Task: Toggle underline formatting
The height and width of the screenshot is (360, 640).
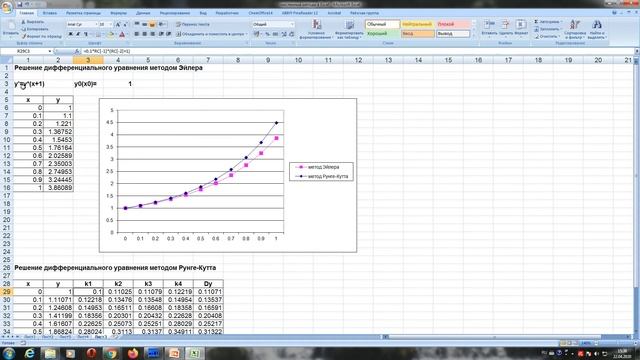Action: point(85,34)
